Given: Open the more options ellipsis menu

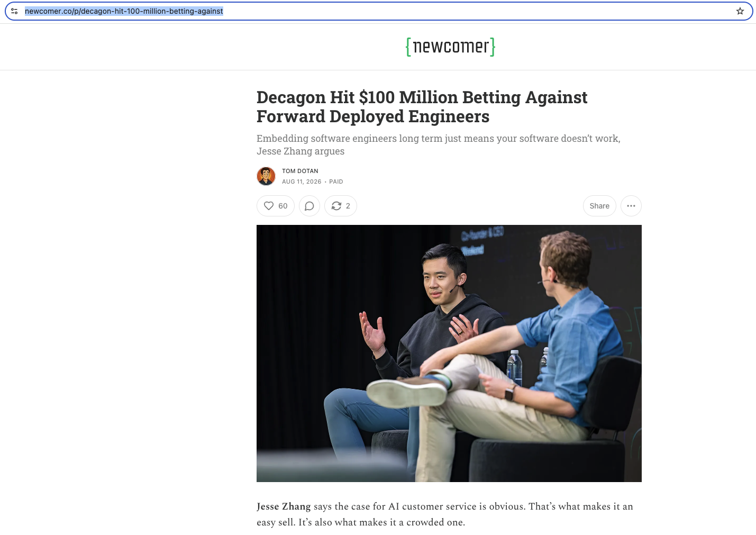Looking at the screenshot, I should pyautogui.click(x=631, y=206).
